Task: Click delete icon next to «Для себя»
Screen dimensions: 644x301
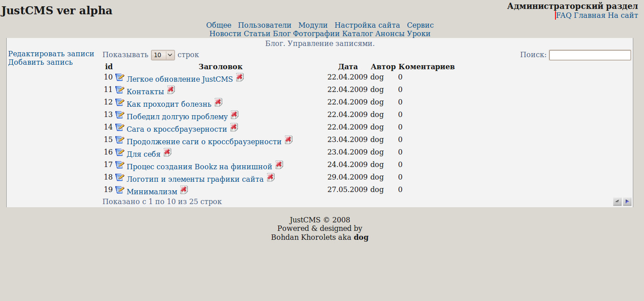Action: click(167, 152)
